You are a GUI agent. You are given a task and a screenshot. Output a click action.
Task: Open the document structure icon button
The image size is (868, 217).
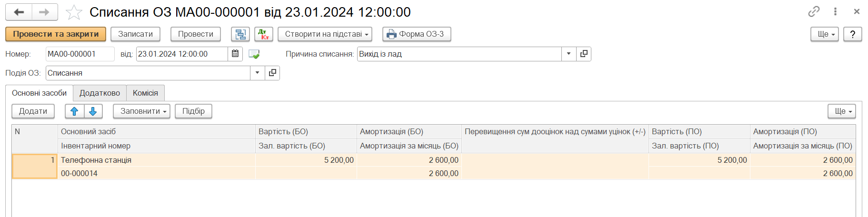coord(240,34)
